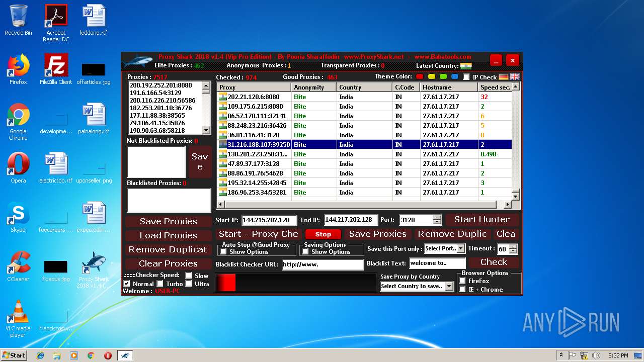Click Save button next to Not Blacklisted list
644x362 pixels.
coord(200,162)
